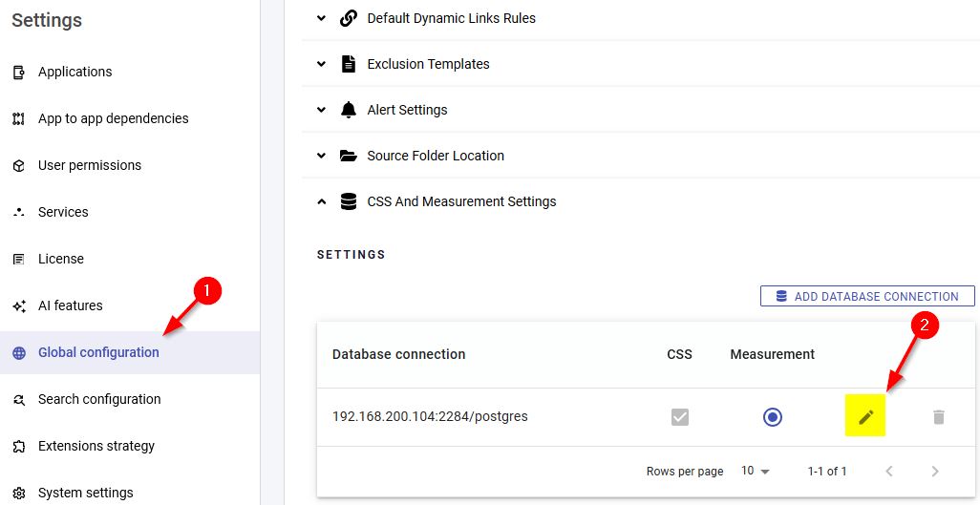980x505 pixels.
Task: Expand the Exclusion Templates section chevron
Action: point(322,64)
